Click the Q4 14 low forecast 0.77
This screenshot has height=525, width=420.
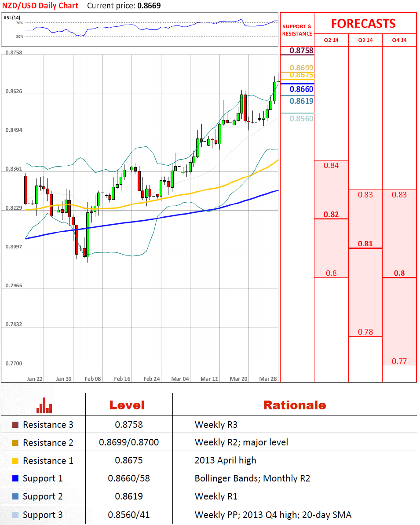coord(399,361)
